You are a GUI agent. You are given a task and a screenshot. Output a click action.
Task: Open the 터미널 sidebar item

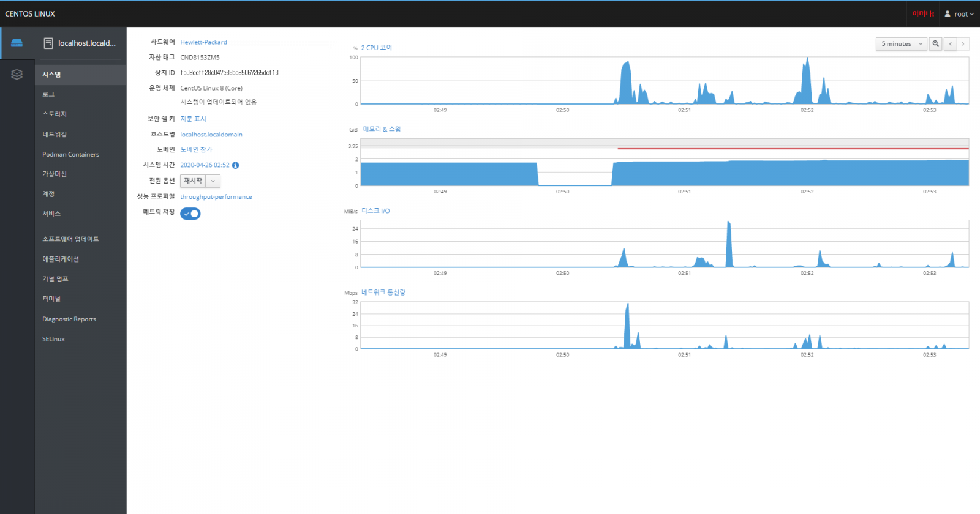coord(51,299)
